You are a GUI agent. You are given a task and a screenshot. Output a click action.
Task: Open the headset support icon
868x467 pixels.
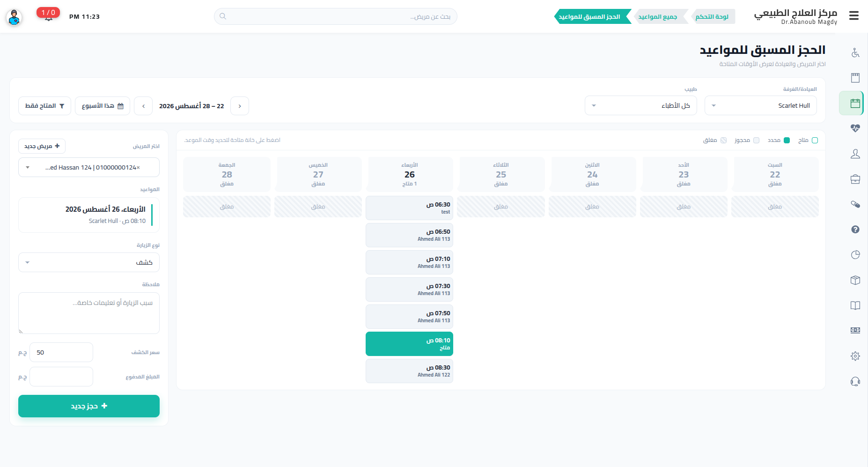(x=855, y=381)
